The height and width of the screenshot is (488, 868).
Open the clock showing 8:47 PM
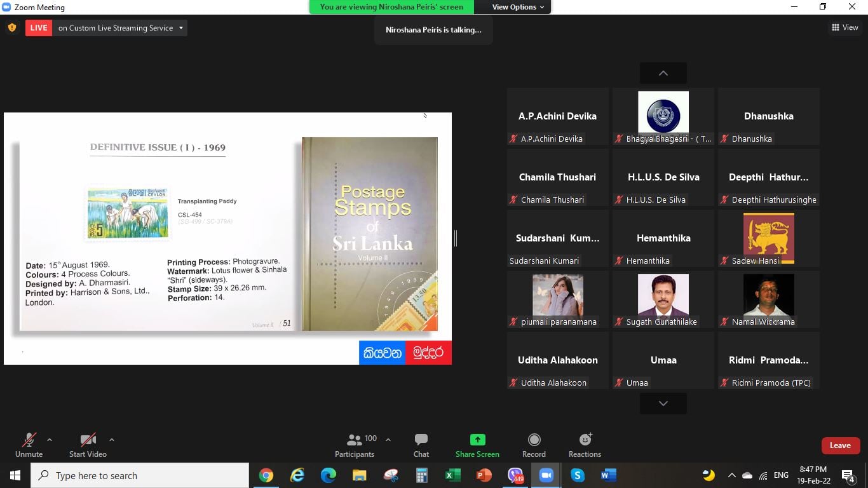[813, 475]
